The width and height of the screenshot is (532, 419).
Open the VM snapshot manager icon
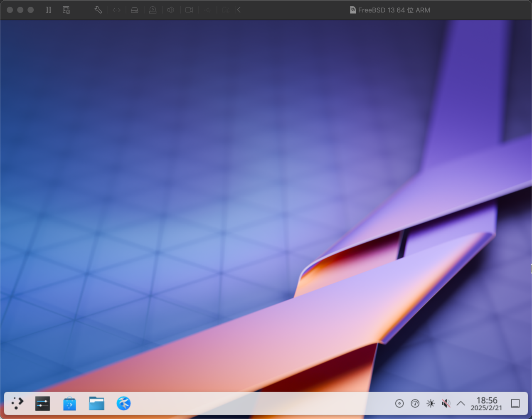tap(66, 10)
